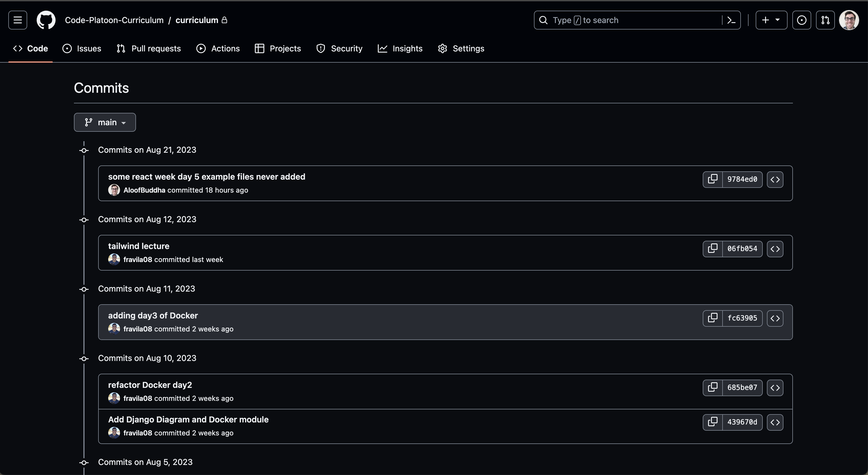Expand the create new dropdown caret

point(777,20)
